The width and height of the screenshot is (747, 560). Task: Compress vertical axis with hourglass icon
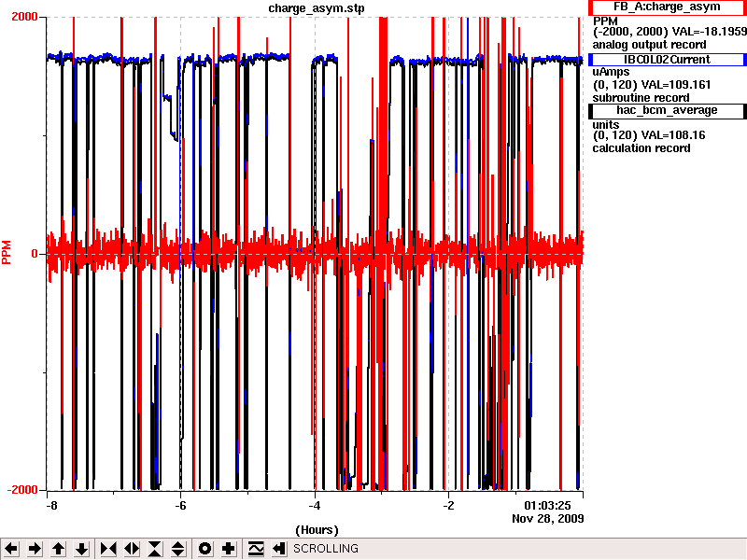click(155, 549)
